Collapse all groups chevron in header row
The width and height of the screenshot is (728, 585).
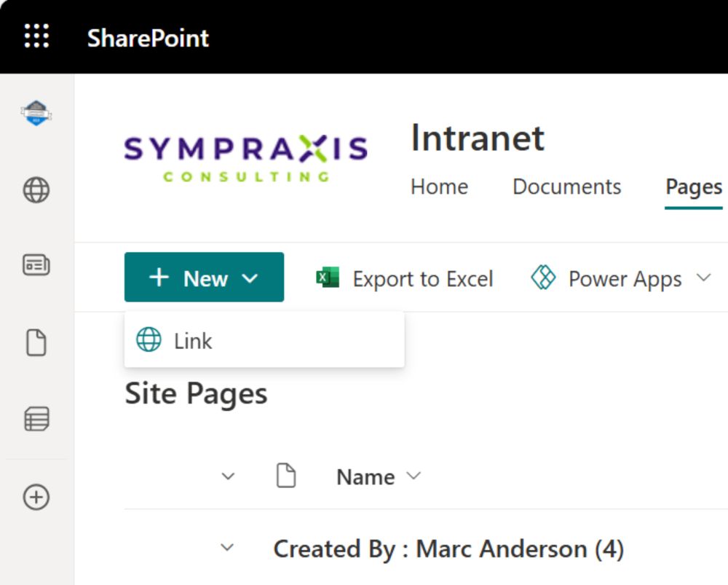(x=228, y=476)
